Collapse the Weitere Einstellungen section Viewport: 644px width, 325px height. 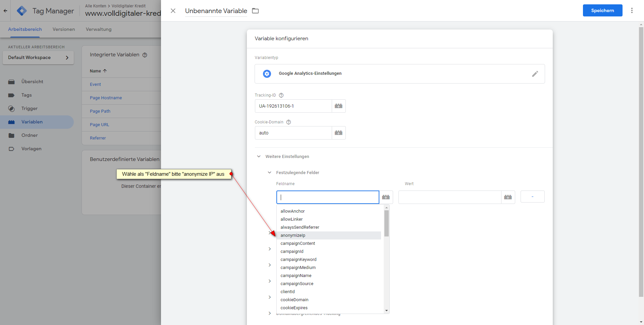259,157
